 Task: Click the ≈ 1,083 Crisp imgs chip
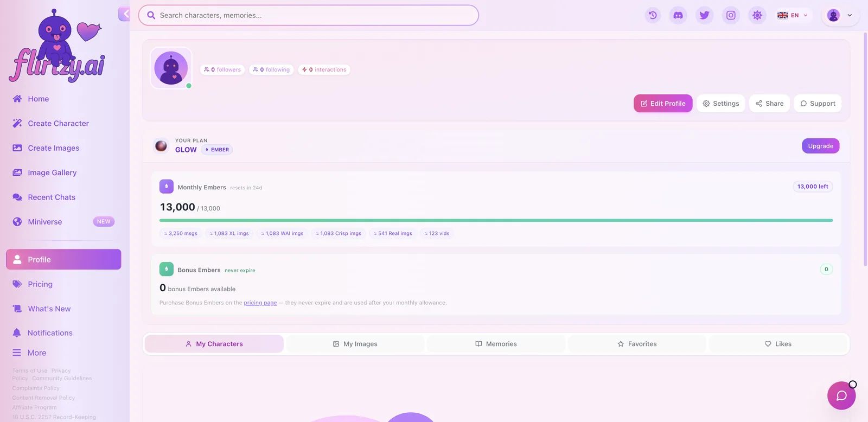[339, 233]
